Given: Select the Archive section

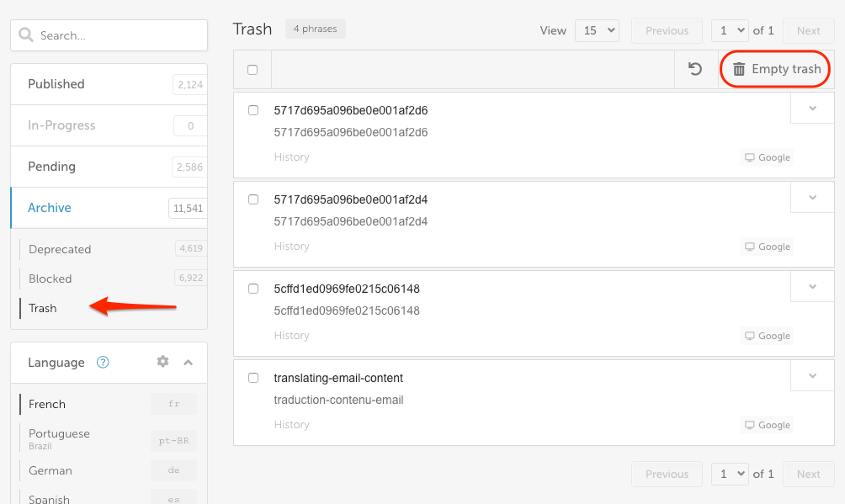Looking at the screenshot, I should (109, 208).
